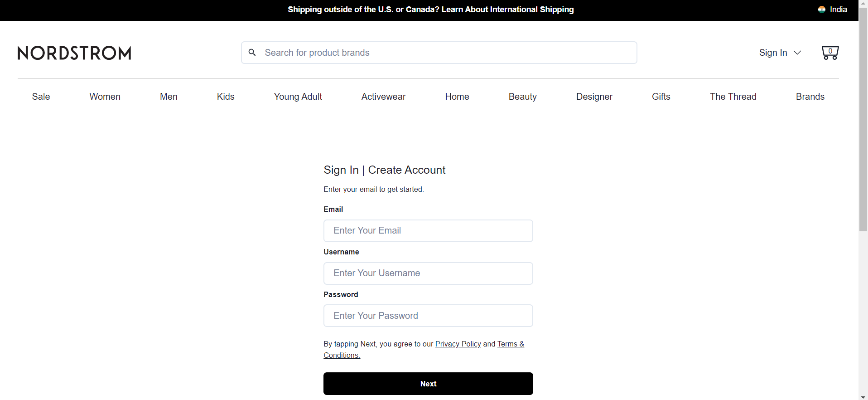Screen dimensions: 868x400
Task: Open the Designer section
Action: 594,96
